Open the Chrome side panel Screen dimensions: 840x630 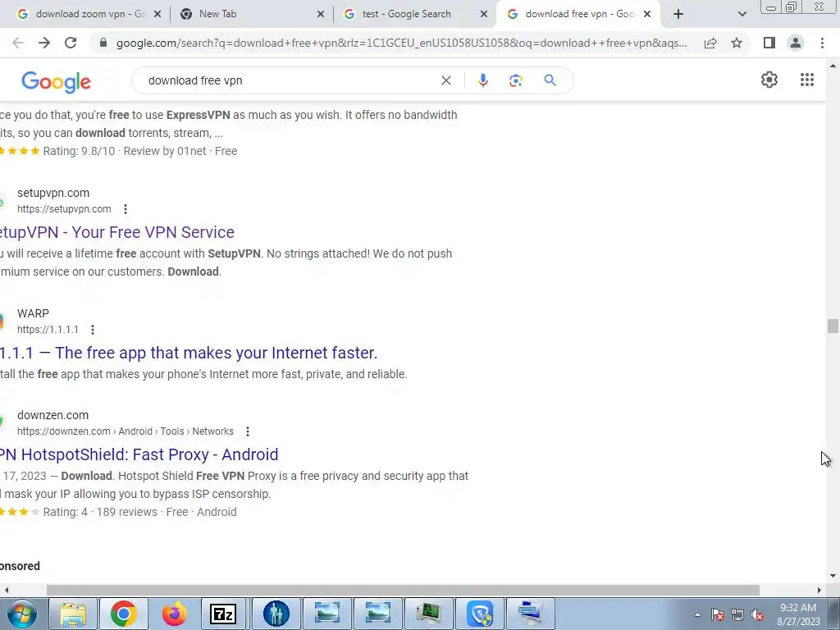[x=769, y=43]
